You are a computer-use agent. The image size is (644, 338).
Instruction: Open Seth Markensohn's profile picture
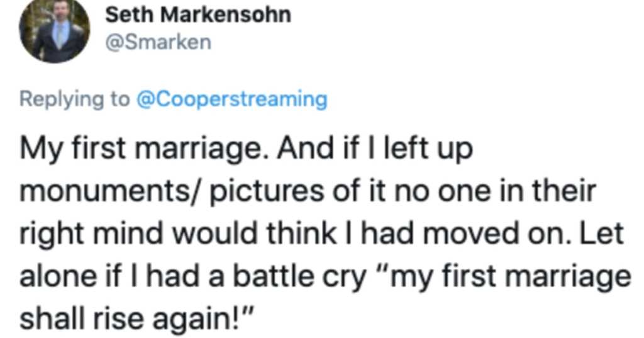(x=54, y=30)
